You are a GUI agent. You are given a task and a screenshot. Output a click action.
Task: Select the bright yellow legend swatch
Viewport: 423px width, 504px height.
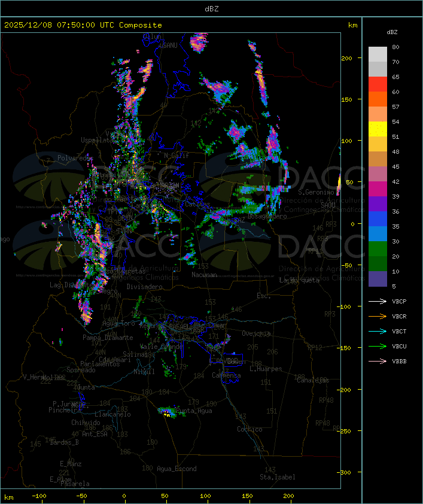[378, 129]
